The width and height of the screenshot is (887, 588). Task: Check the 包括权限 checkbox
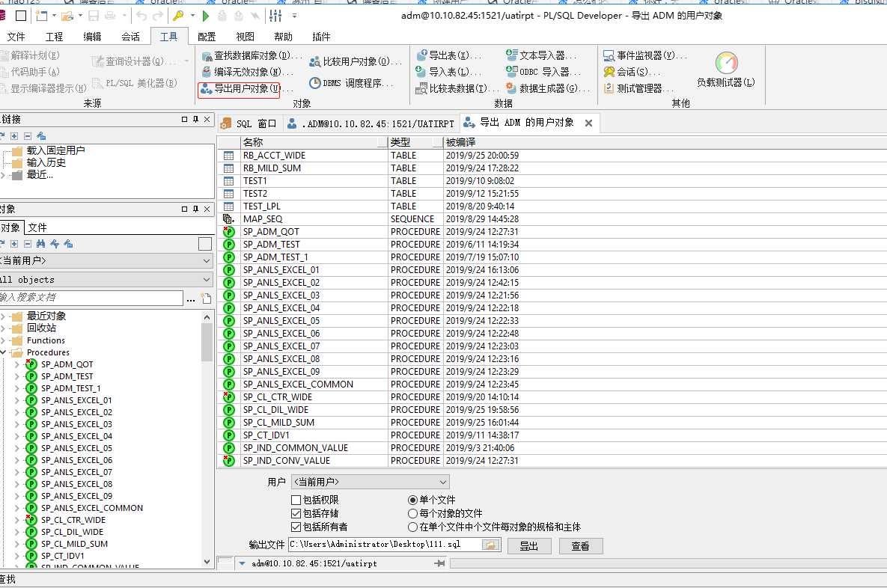(295, 500)
